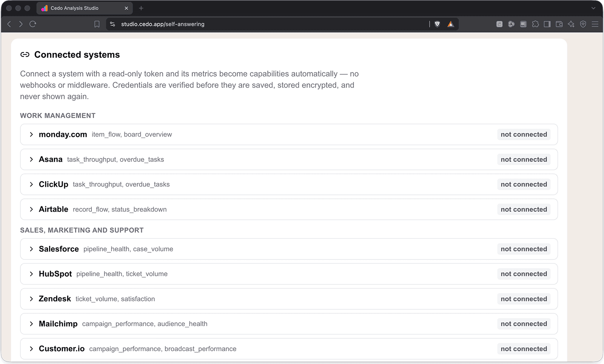
Task: Click monday.com 'not connected' status badge
Action: click(x=524, y=134)
